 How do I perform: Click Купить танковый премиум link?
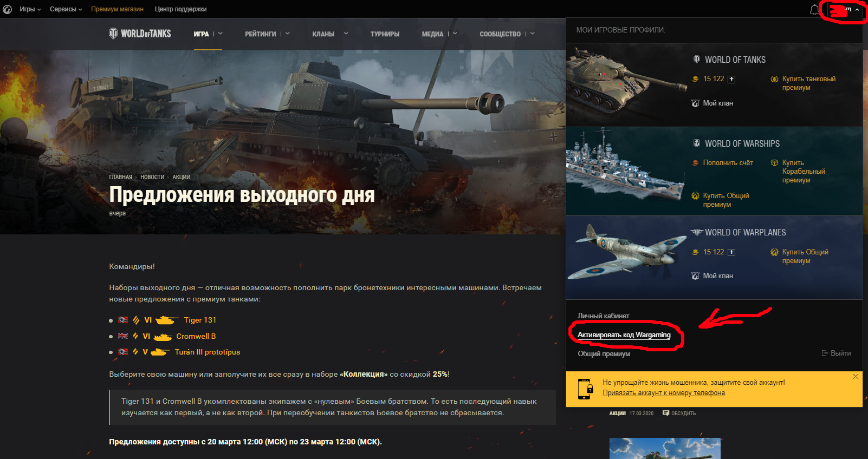tap(809, 83)
